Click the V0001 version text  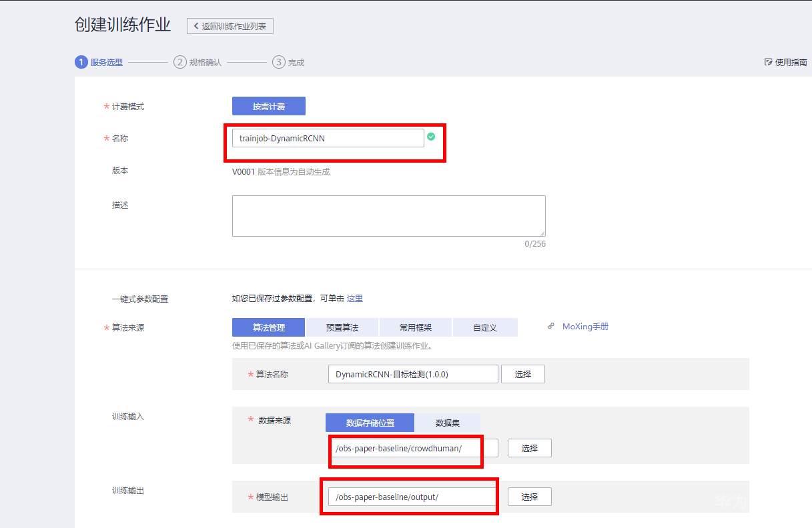click(244, 171)
